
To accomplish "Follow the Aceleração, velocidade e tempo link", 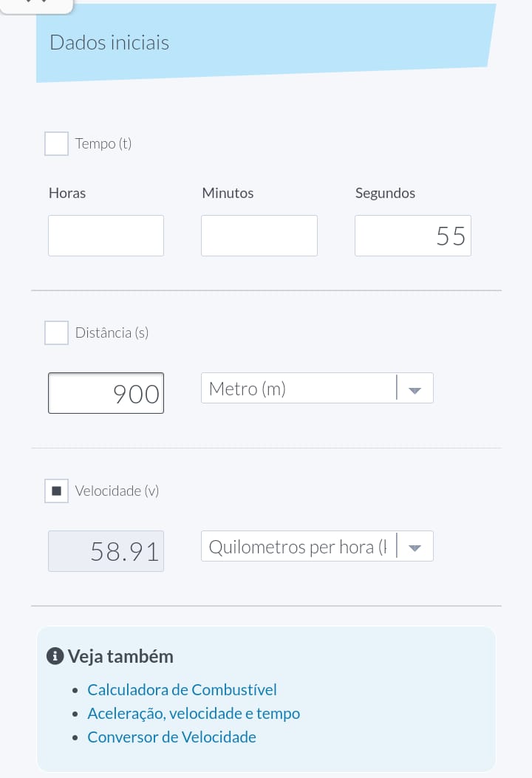I will click(x=194, y=714).
